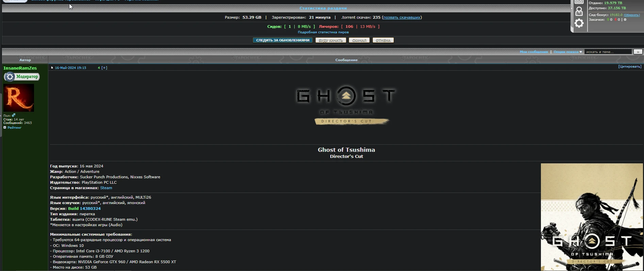This screenshot has width=644, height=271.
Task: Open the Мои сообщения link
Action: [x=534, y=52]
